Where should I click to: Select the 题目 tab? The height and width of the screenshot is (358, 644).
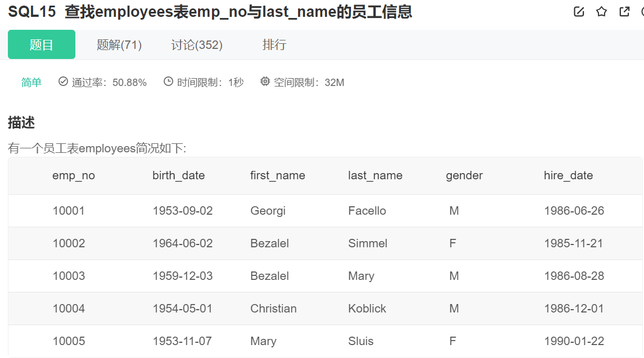[x=42, y=45]
